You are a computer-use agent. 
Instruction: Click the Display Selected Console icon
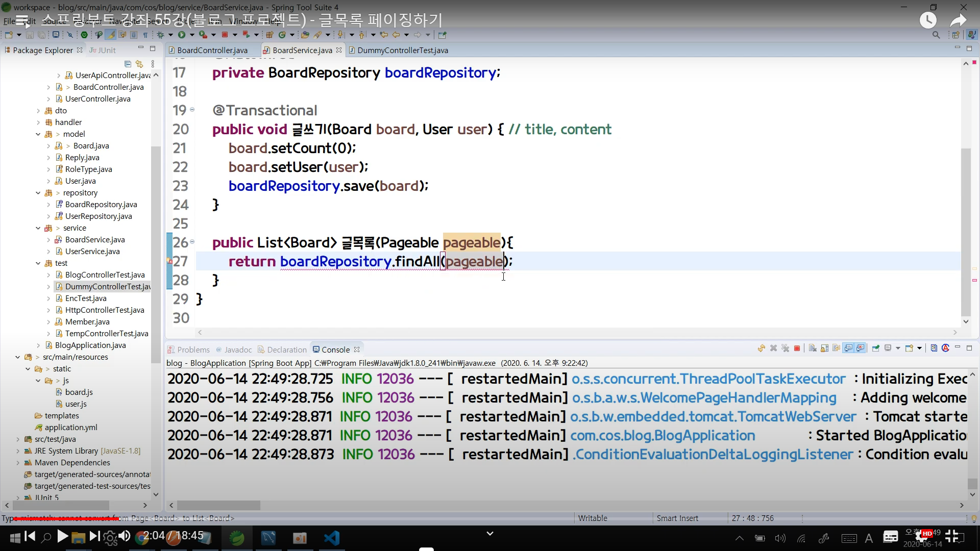point(888,348)
